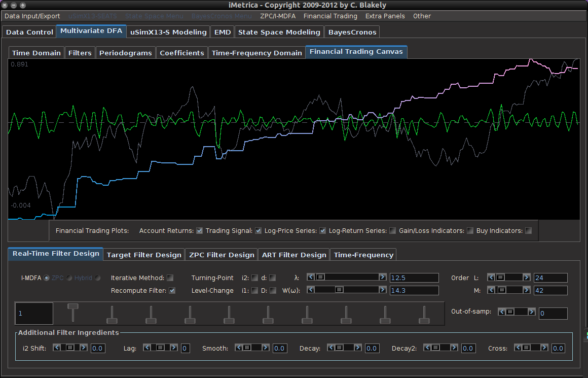Increase Order L using its right arrow
588x378 pixels.
click(527, 277)
